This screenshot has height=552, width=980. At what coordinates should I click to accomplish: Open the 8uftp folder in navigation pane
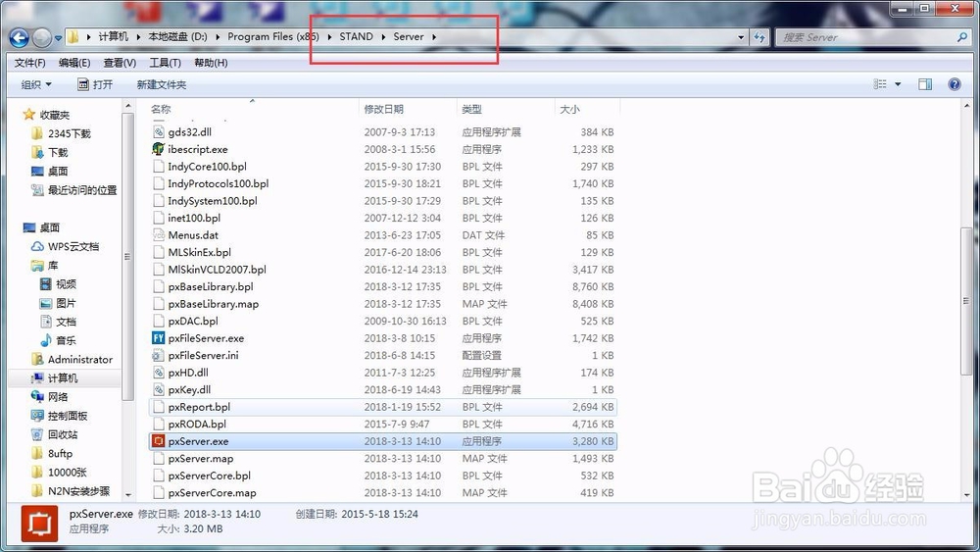click(x=60, y=453)
